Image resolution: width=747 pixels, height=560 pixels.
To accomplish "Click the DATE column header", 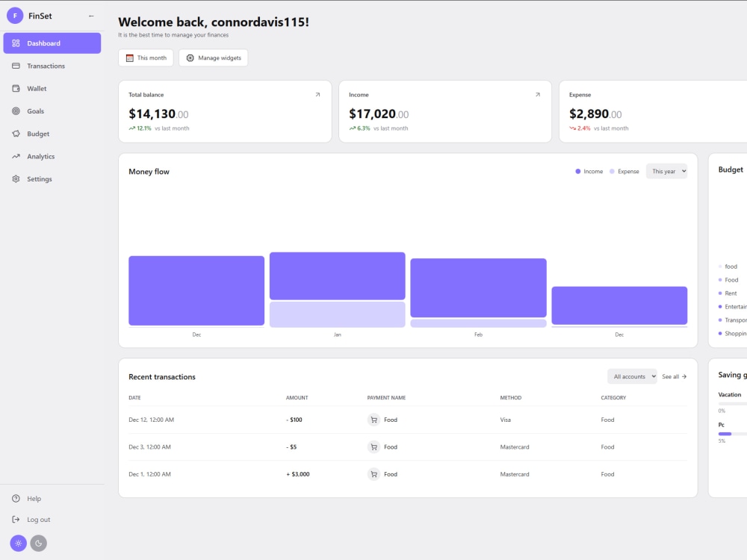I will (x=134, y=398).
